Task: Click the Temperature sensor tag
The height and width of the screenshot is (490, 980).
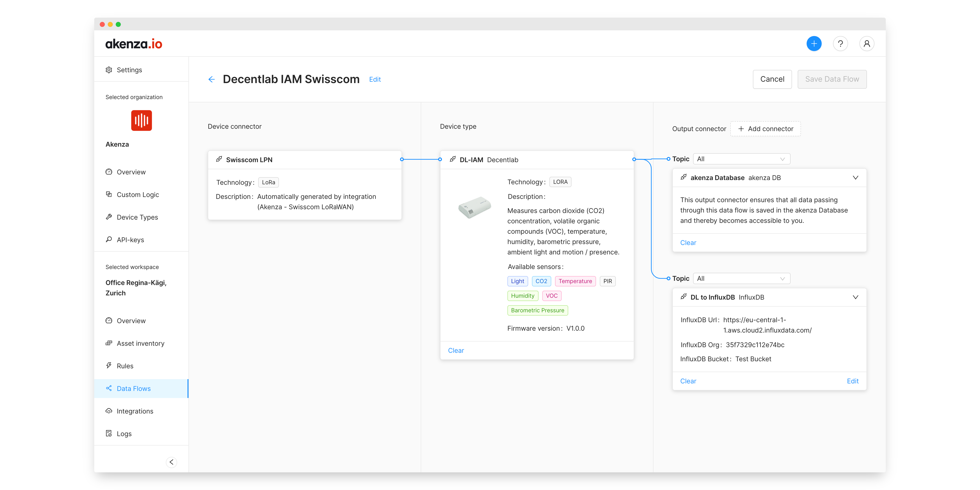Action: click(x=575, y=281)
